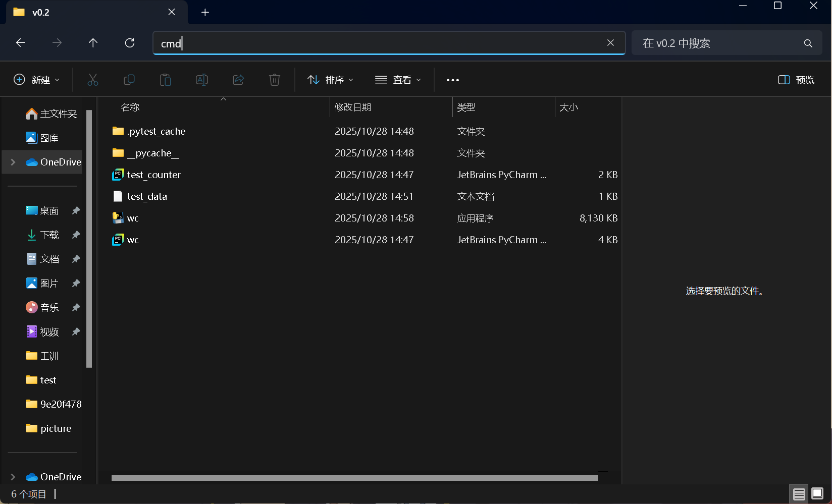Select the wc application executable
Screen dimensions: 832x504
coord(133,218)
